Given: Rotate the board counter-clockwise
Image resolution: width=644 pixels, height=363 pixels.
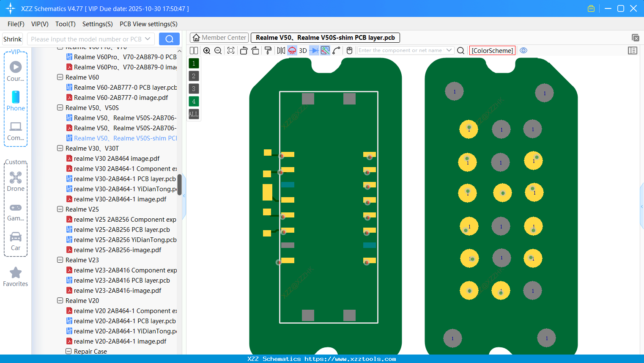Looking at the screenshot, I should coord(244,51).
